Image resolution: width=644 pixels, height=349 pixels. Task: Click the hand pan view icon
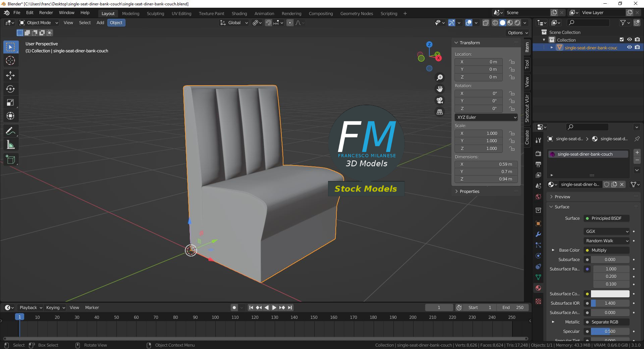440,89
